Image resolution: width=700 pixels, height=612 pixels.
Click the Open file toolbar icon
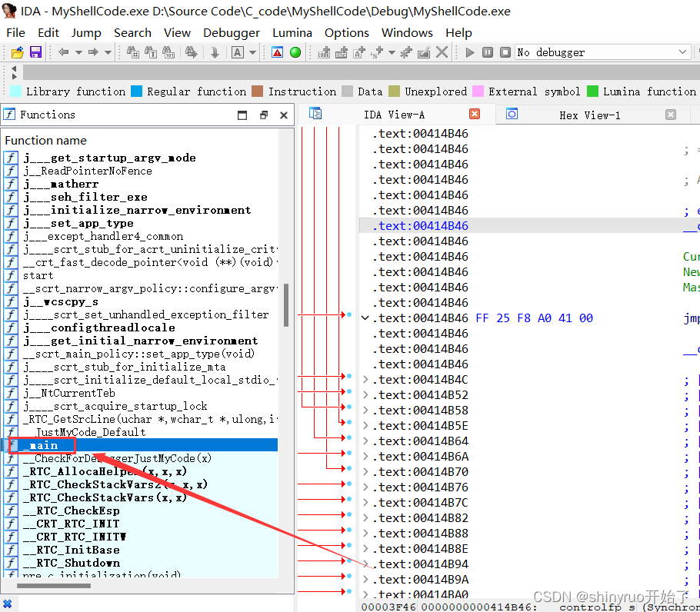17,52
